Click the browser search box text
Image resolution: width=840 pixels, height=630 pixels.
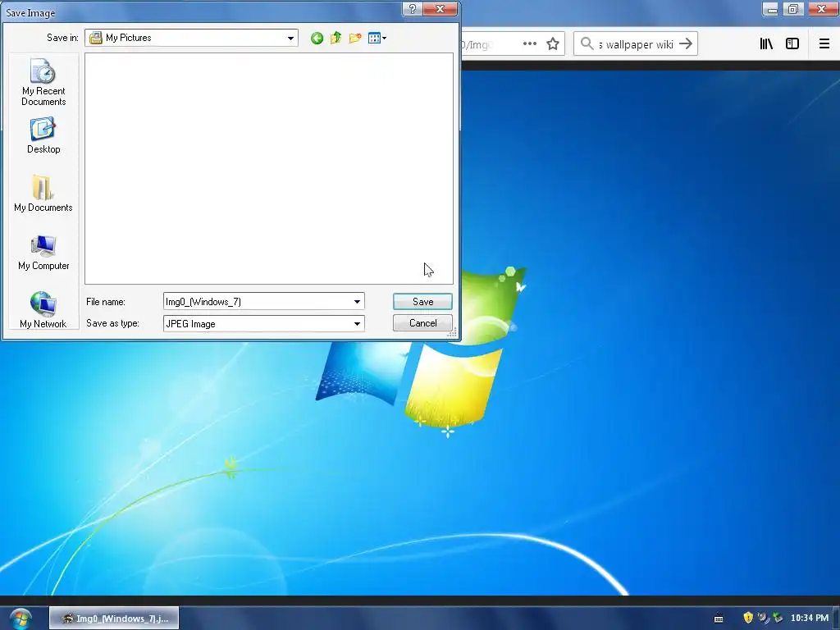636,44
